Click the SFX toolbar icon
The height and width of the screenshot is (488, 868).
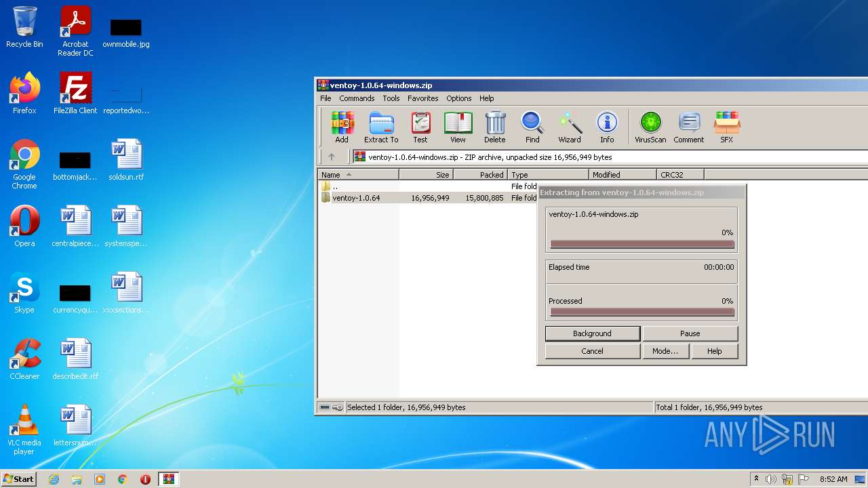pos(726,127)
